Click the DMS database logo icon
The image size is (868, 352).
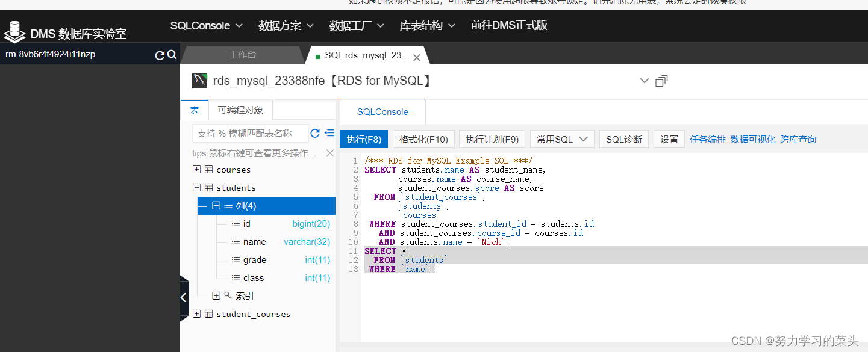(x=14, y=32)
